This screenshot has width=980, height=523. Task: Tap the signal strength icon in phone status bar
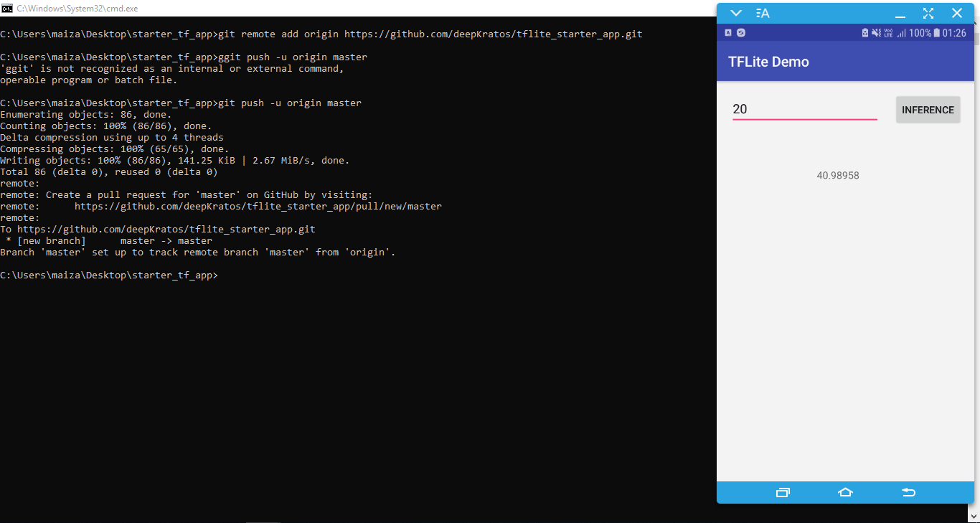click(x=901, y=33)
